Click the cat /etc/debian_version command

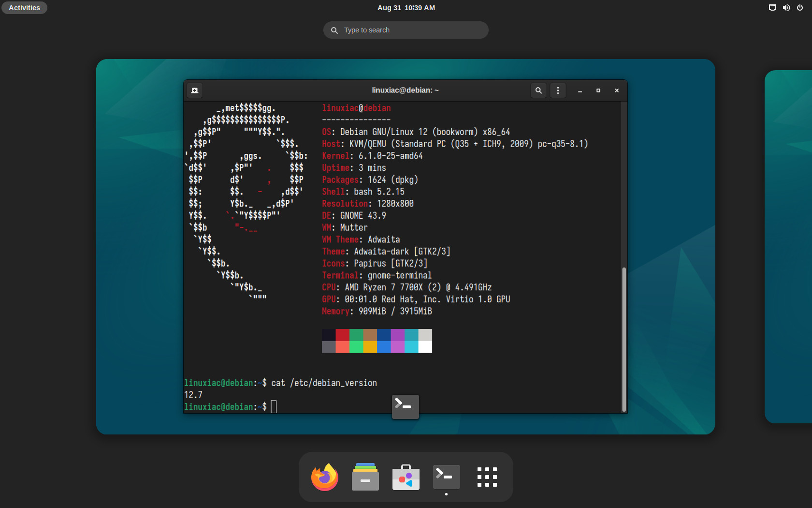coord(324,383)
